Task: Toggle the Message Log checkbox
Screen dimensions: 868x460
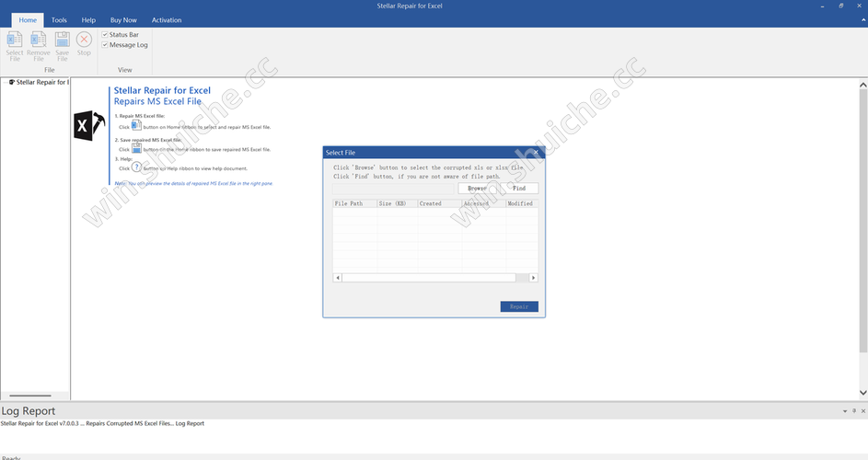Action: coord(105,45)
